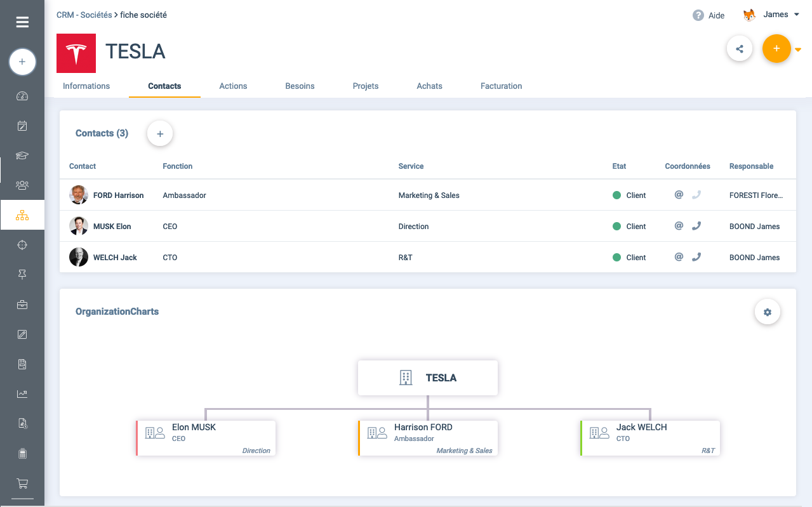Click the Responsable column header

751,166
